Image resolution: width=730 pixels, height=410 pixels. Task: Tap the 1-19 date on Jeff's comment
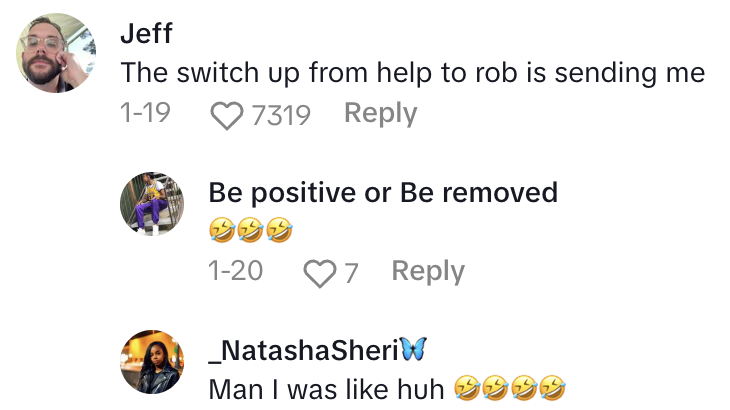(x=144, y=114)
